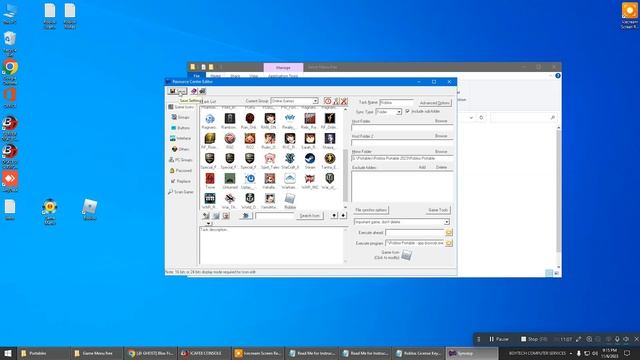Click the printer-like toolbar icon after Save
The height and width of the screenshot is (360, 640).
point(202,91)
